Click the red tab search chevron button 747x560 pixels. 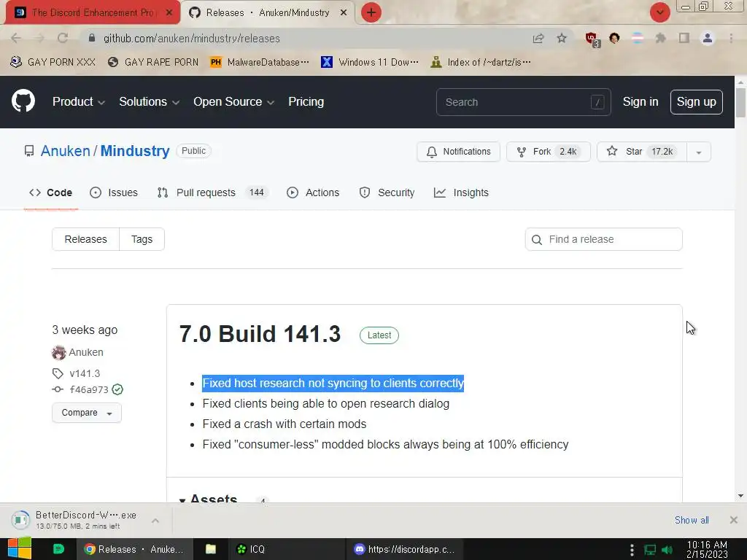pyautogui.click(x=659, y=12)
